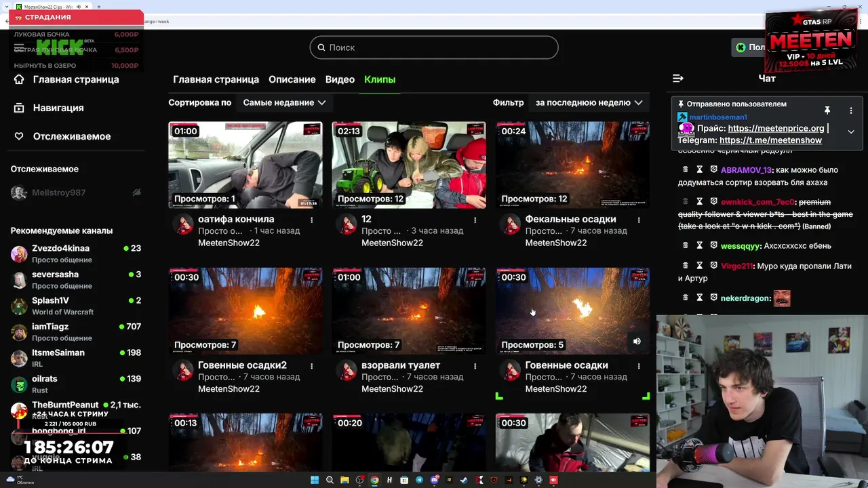Toggle the pin icon on pinned chat message
Viewport: 868px width, 488px height.
(827, 110)
